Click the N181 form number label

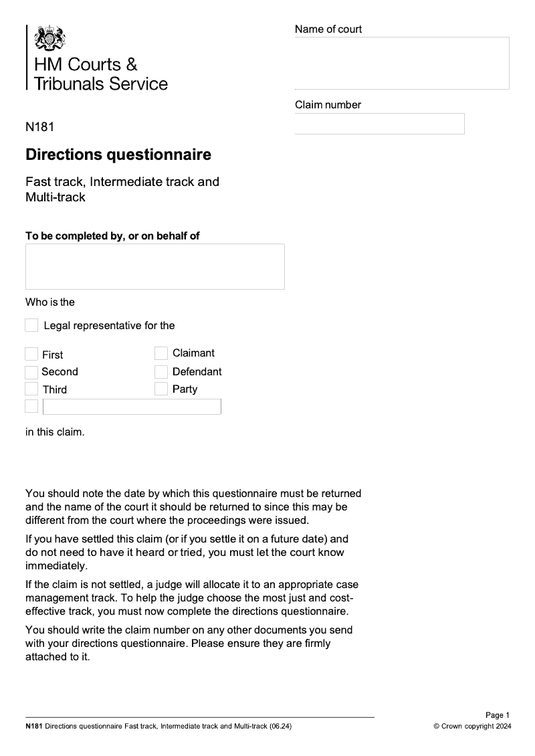pos(39,126)
